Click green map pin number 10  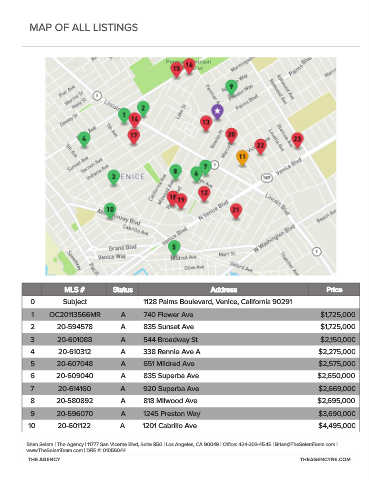coord(110,210)
